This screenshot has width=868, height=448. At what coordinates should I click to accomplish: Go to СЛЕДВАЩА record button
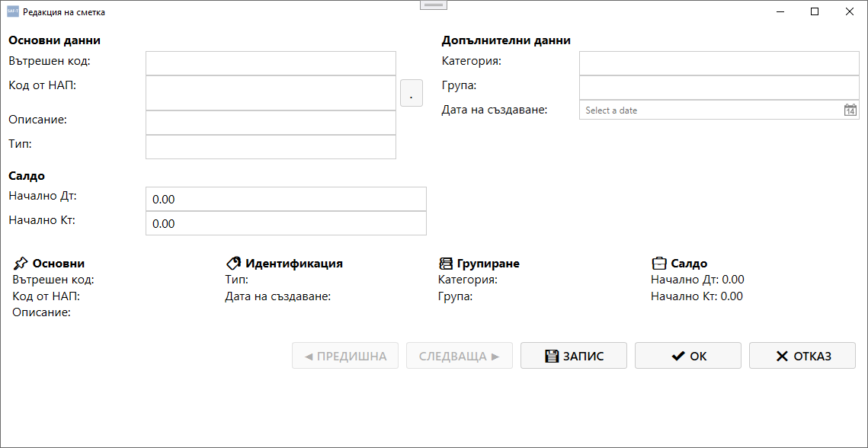460,356
